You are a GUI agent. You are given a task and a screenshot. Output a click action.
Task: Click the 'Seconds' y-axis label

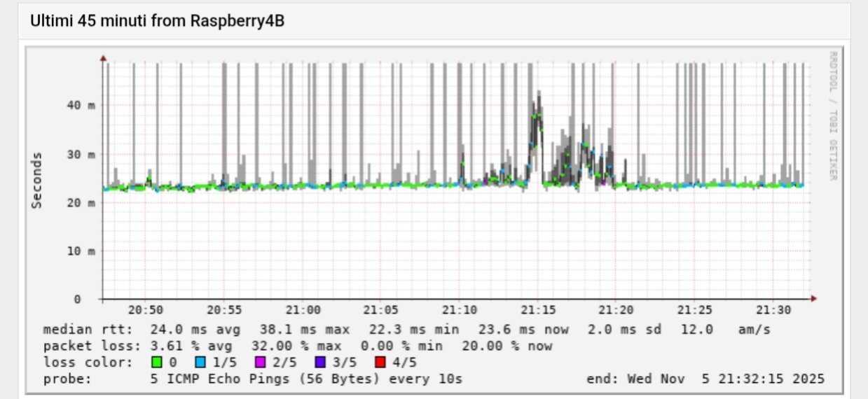(x=37, y=180)
